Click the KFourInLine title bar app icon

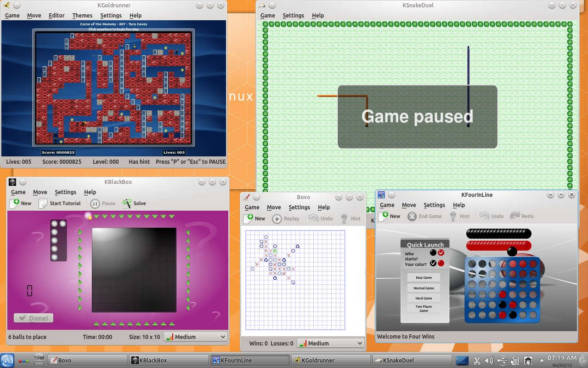click(381, 195)
